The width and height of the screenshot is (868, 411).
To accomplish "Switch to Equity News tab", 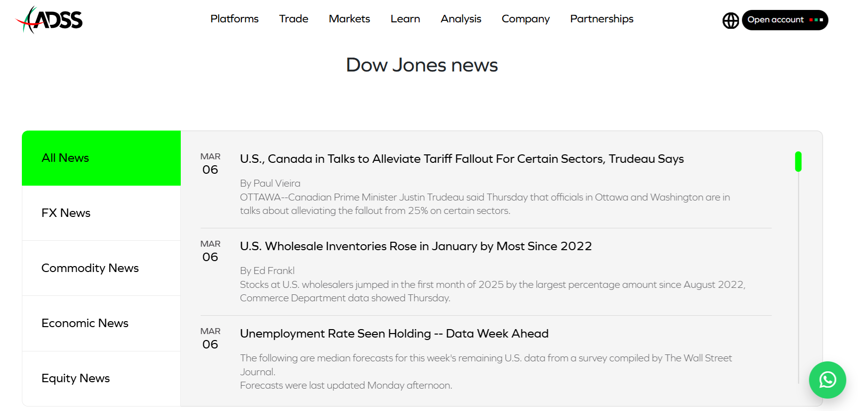I will click(101, 378).
